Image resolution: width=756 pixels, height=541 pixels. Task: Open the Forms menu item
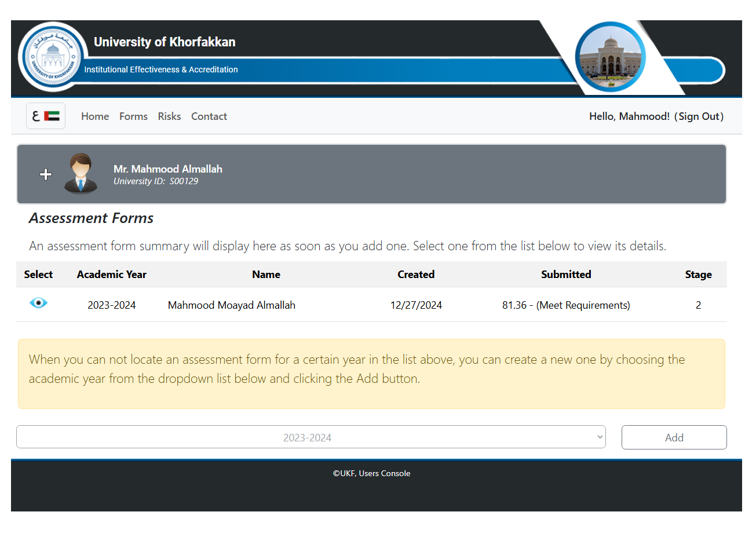click(133, 116)
